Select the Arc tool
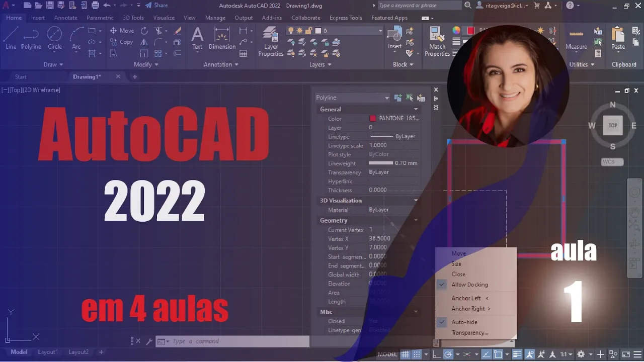This screenshot has width=644, height=362. pos(76,38)
